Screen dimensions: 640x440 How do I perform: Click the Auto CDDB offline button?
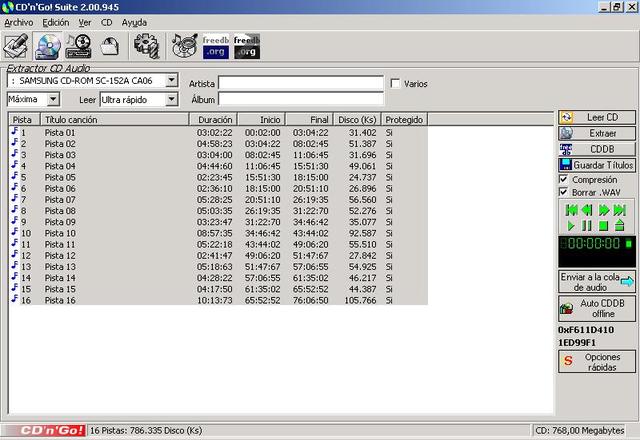[x=597, y=309]
